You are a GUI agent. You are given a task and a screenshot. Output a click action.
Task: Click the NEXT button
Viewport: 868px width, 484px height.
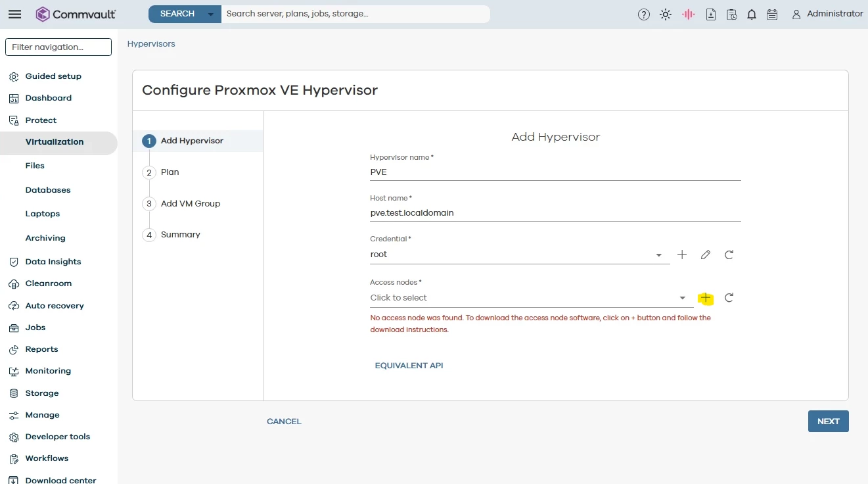tap(828, 422)
